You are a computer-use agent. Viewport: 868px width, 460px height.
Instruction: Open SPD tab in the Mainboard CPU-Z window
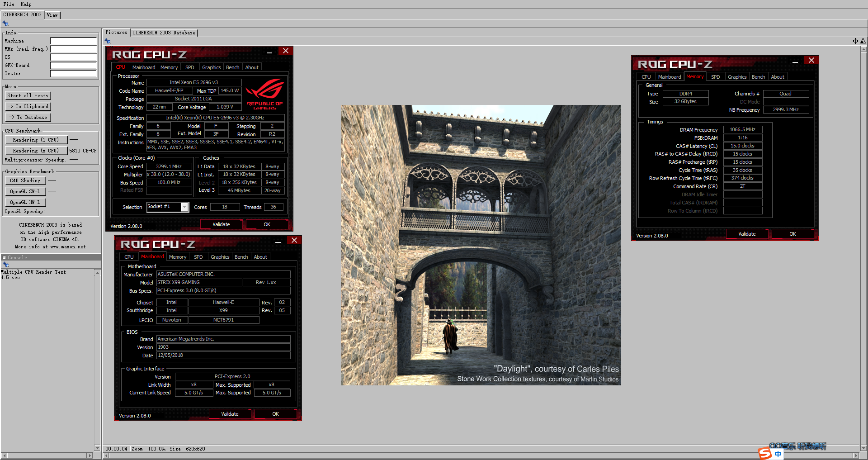click(198, 257)
